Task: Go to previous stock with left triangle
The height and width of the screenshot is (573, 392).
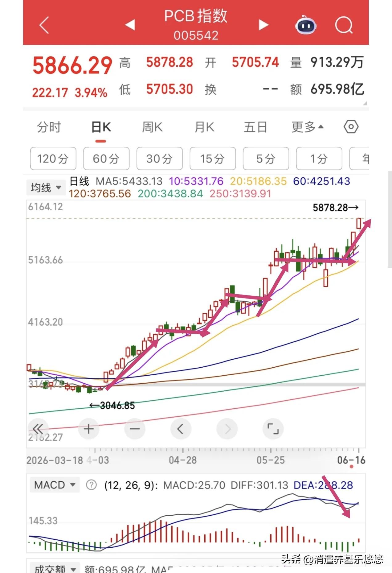Action: (130, 25)
